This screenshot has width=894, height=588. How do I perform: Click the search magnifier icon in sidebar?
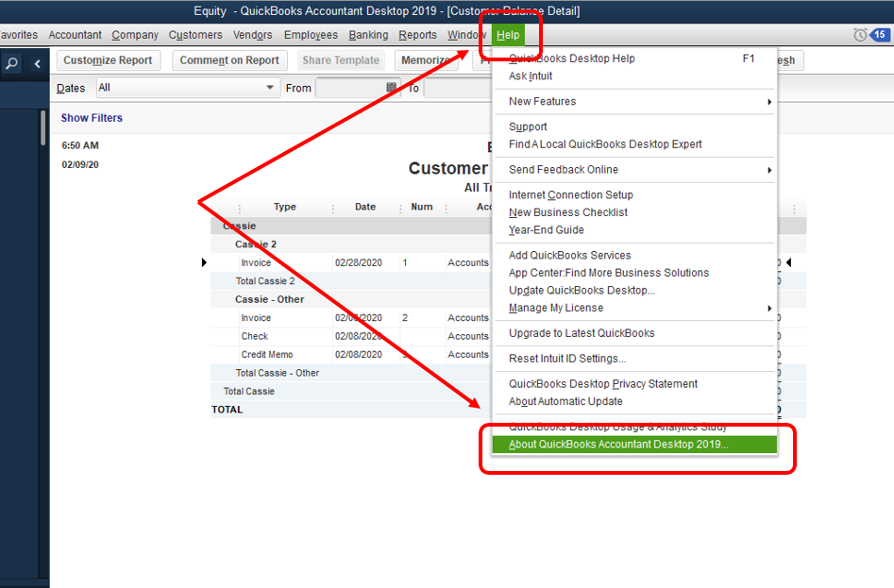coord(11,63)
